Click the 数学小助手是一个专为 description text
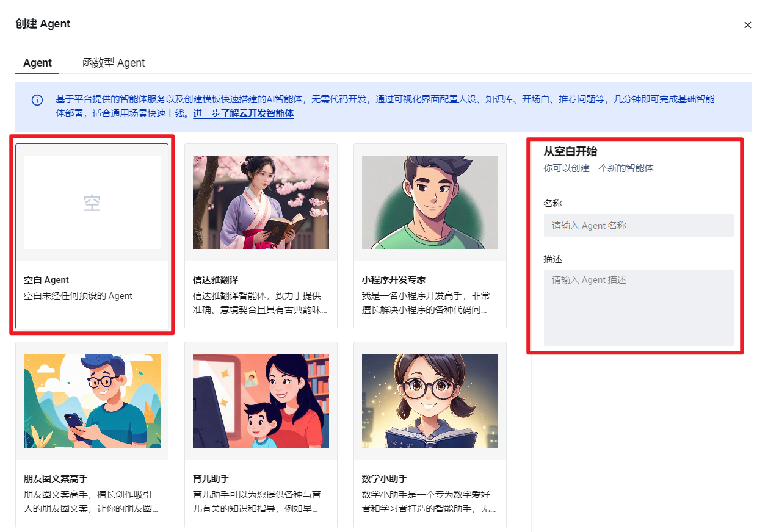768x532 pixels. [x=430, y=501]
